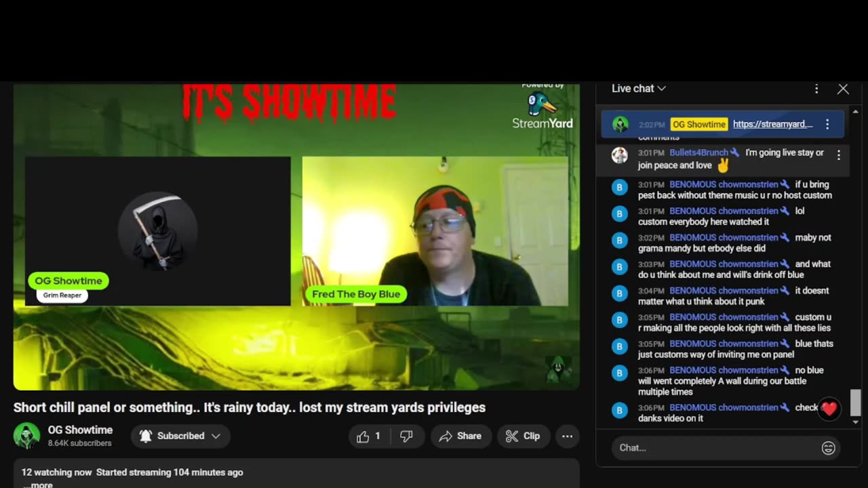Open the Subscribed notification dropdown
The image size is (868, 488).
coord(180,436)
